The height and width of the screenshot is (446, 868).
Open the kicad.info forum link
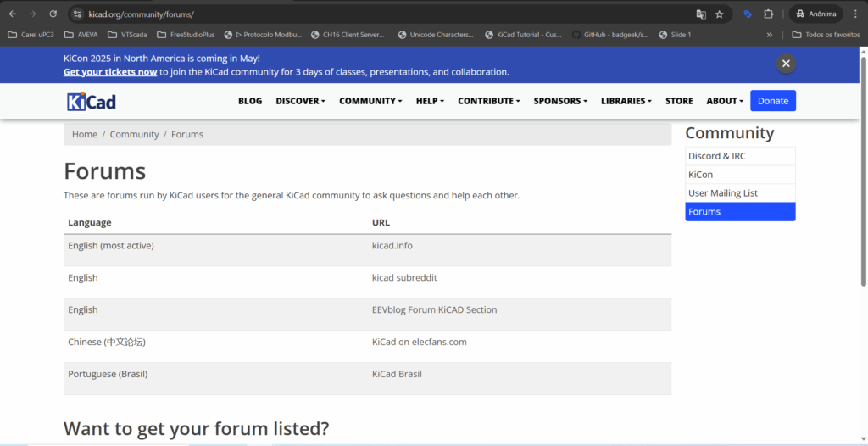[x=392, y=245]
